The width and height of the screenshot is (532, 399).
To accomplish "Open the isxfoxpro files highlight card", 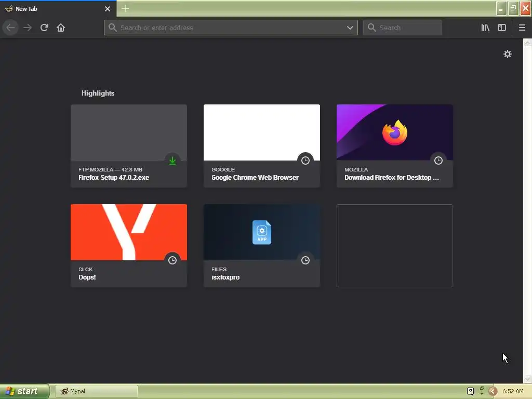I will pyautogui.click(x=262, y=246).
